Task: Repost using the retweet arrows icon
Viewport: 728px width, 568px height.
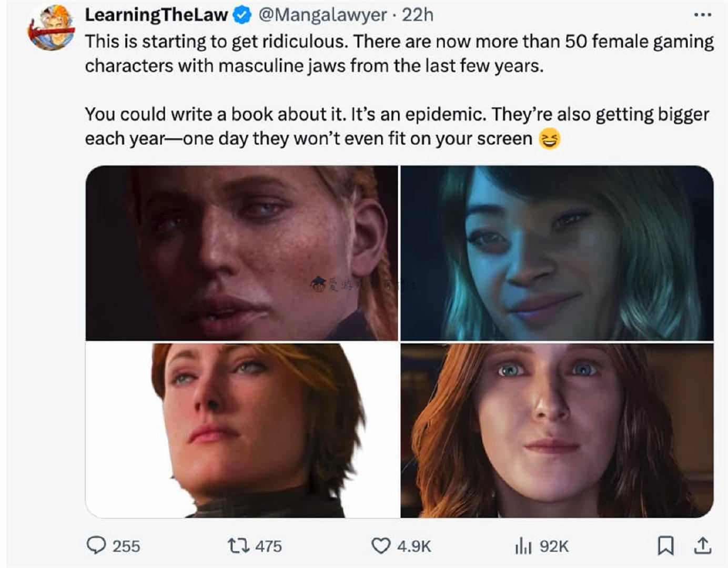Action: (x=238, y=545)
